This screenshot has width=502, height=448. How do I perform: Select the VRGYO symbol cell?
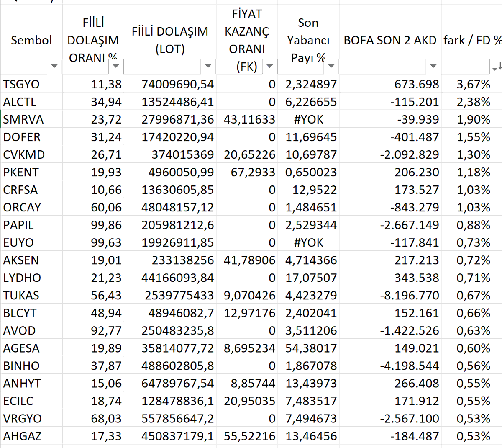[x=32, y=418]
